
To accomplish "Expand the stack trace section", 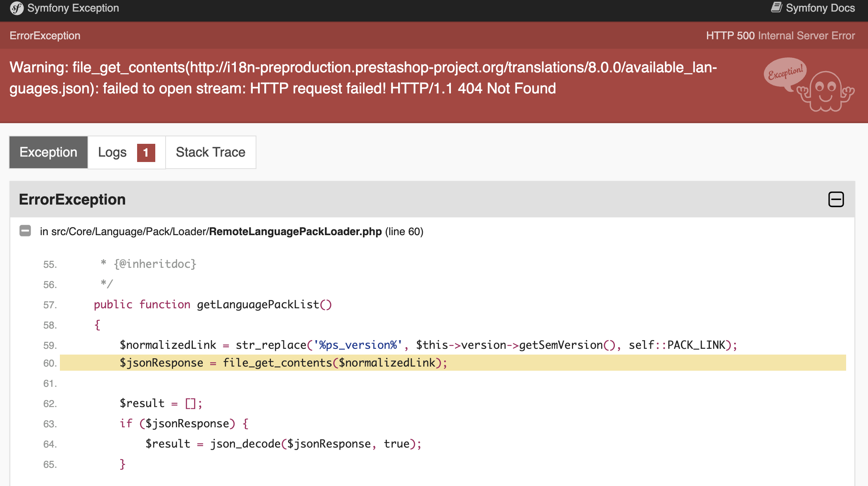I will coord(211,152).
